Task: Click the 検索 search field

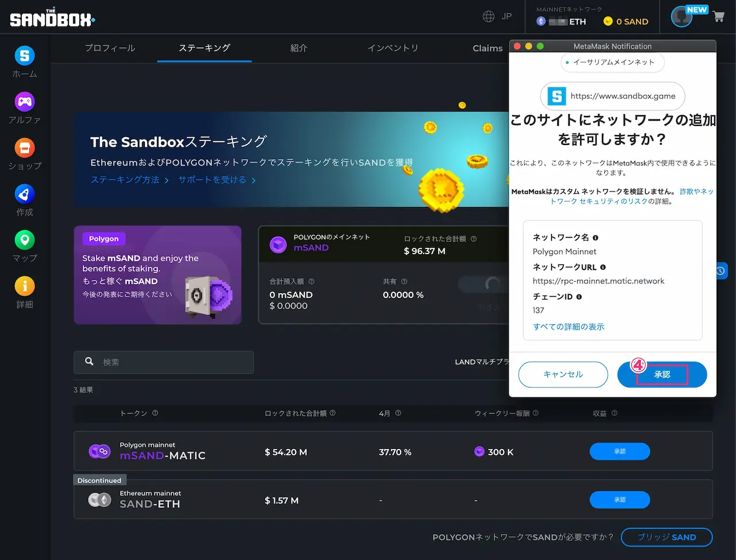Action: [164, 362]
